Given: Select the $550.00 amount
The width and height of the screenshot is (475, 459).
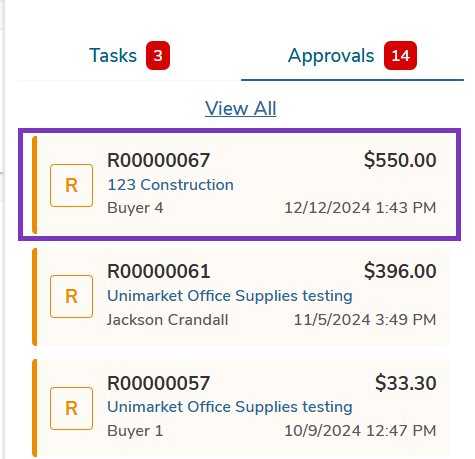Looking at the screenshot, I should point(400,160).
